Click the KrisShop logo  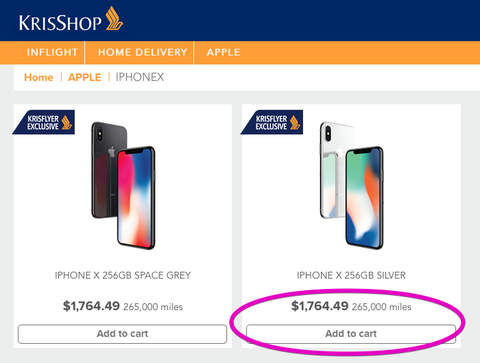(x=71, y=19)
